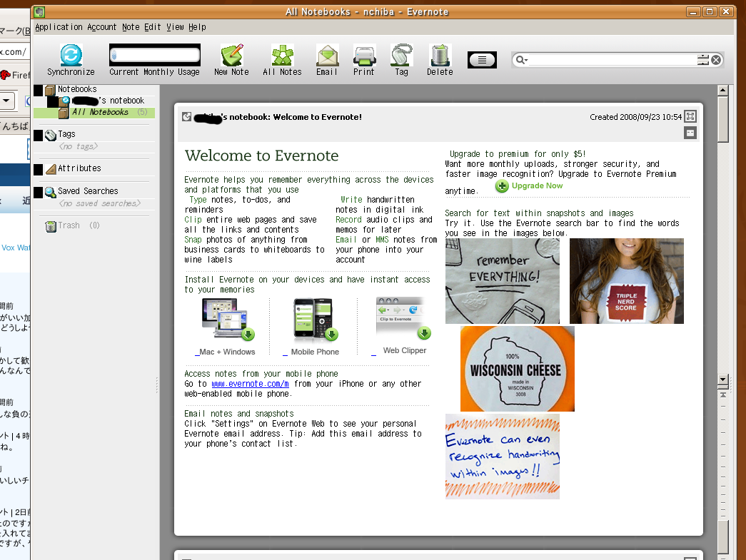Click the Notebooks book icon
Viewport: 746px width, 560px height.
click(x=50, y=89)
